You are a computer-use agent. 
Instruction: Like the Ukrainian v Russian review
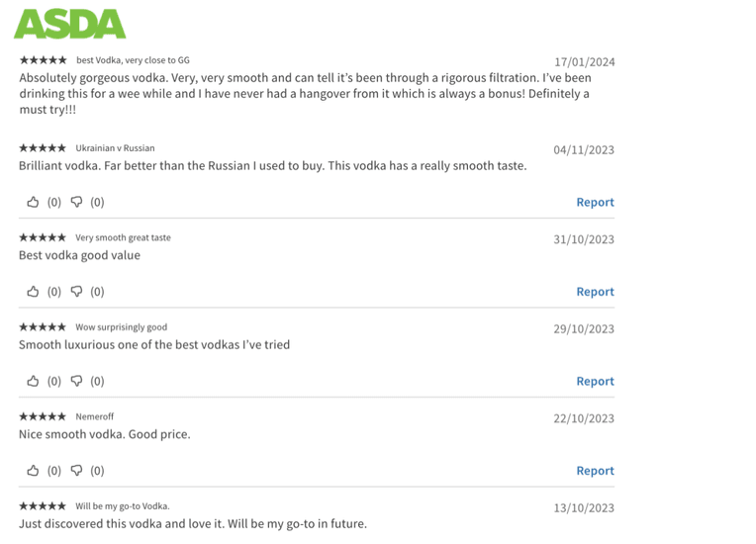[x=33, y=202]
